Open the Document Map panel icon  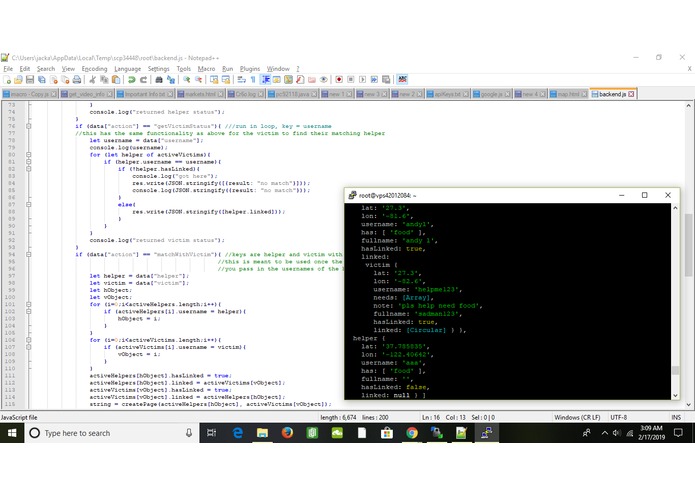(288, 80)
